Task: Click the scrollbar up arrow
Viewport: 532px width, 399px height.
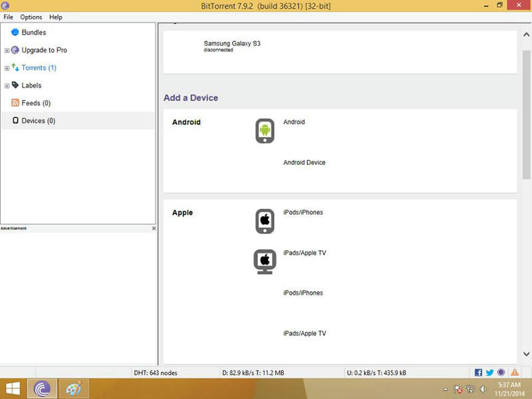Action: pos(526,35)
